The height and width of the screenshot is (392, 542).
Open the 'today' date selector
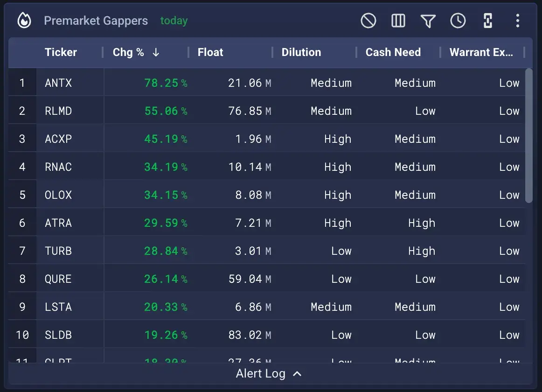174,21
